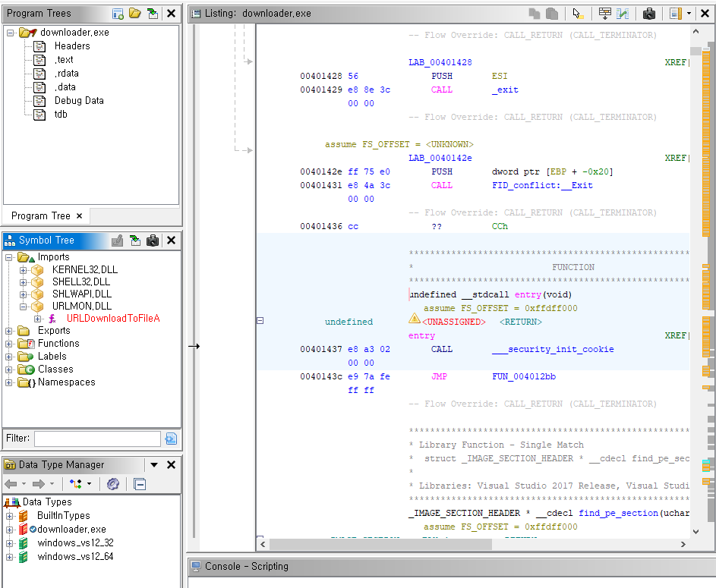Click the Symbol Tree camera icon
Viewport: 716px width, 588px height.
click(153, 241)
